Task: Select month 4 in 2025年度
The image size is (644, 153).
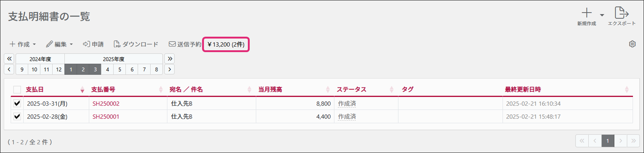Action: click(x=107, y=69)
